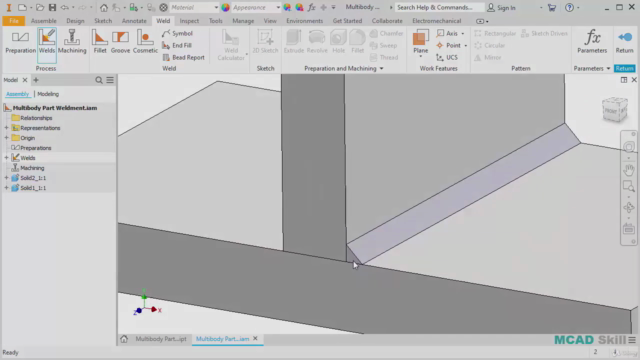
Task: Expand the Solid2_1:1 component
Action: pos(6,178)
